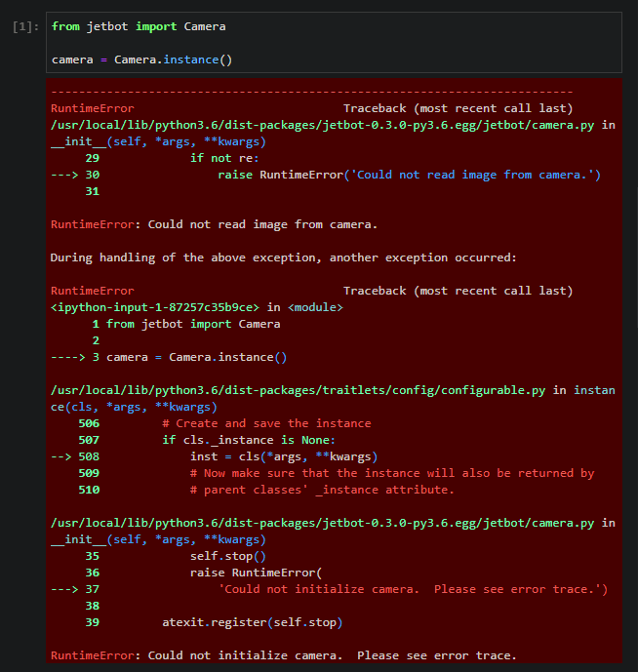Click line 39 'atexit.register(self.stop)'
Image resolution: width=638 pixels, height=672 pixels.
tap(253, 622)
